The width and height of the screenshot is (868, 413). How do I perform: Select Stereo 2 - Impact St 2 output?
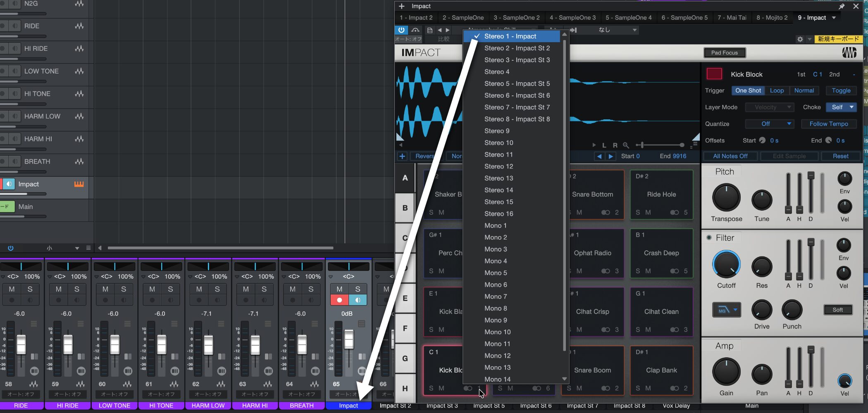517,48
